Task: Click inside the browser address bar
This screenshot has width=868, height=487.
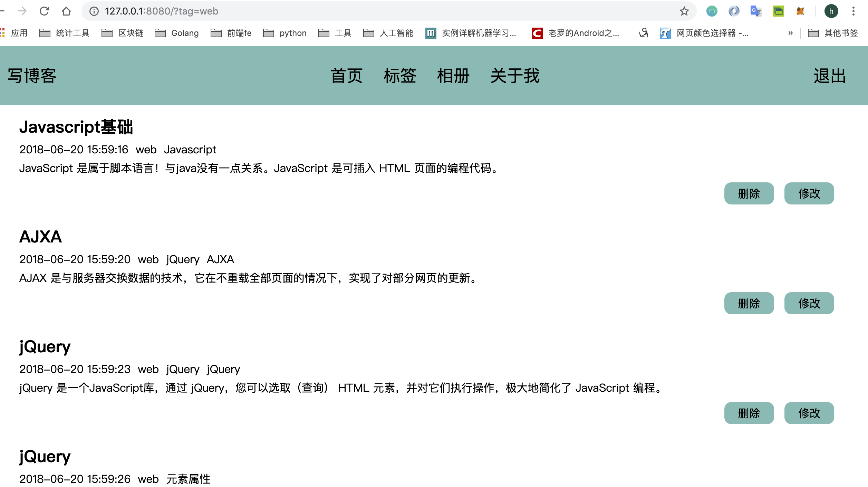Action: (x=242, y=11)
